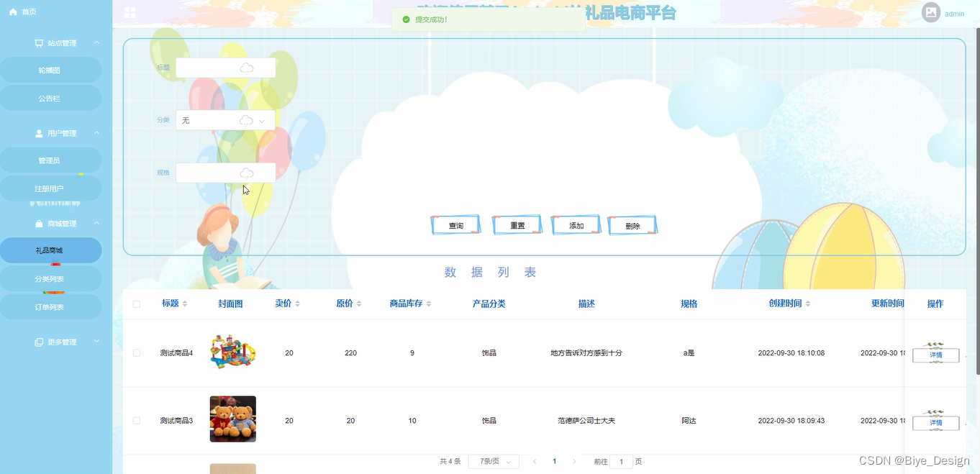
Task: Click the 站点管理 presentation board icon
Action: [x=39, y=43]
